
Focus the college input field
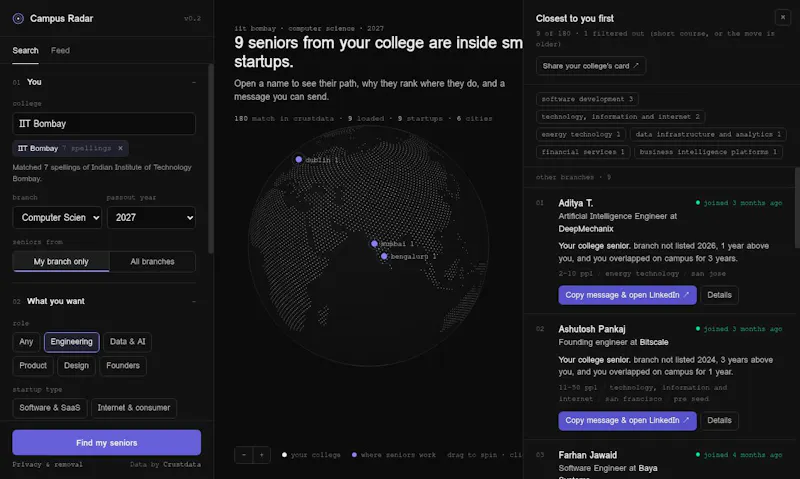click(x=104, y=123)
